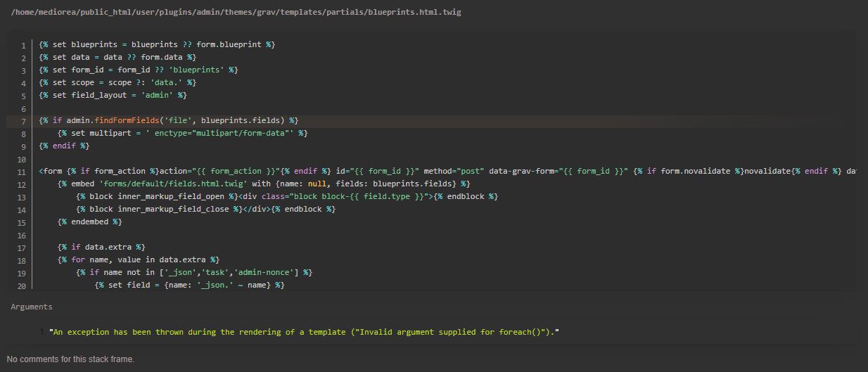Select line number 1 in the gutter
The width and height of the screenshot is (868, 372).
(23, 45)
